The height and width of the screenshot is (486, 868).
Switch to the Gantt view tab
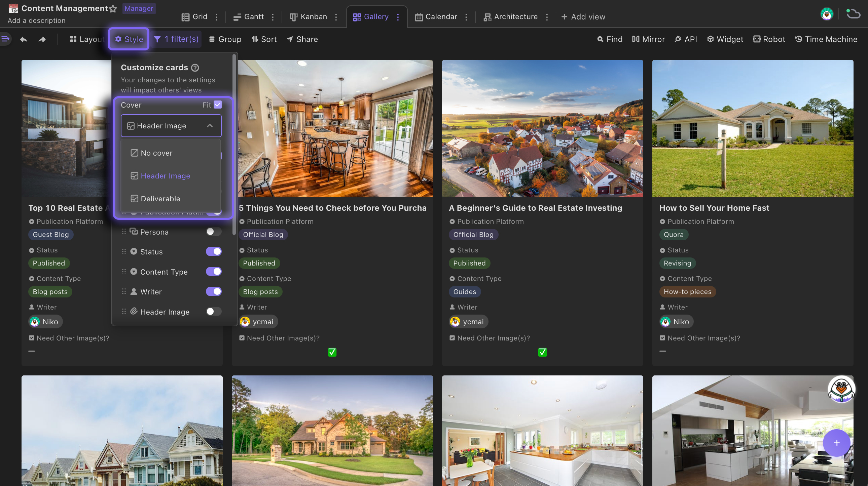coord(249,17)
